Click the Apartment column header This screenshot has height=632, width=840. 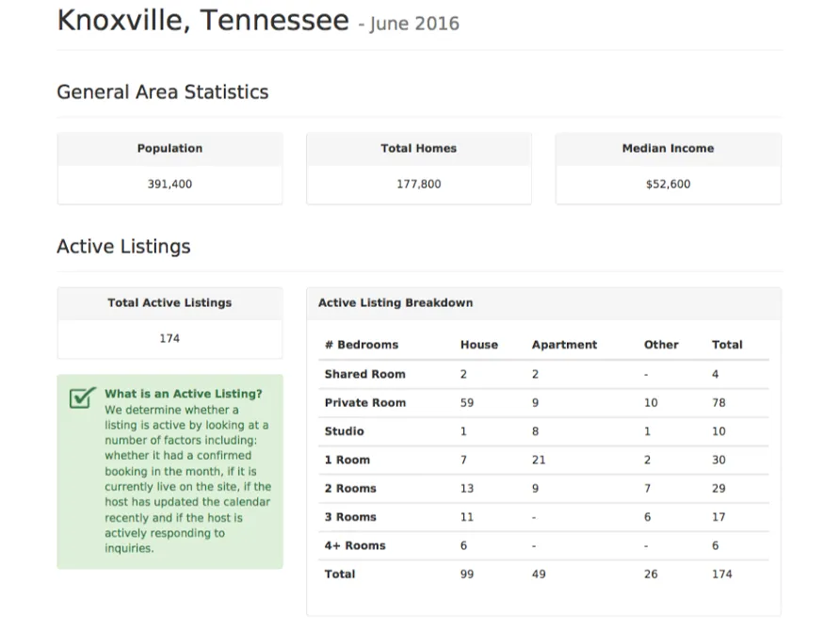tap(564, 345)
